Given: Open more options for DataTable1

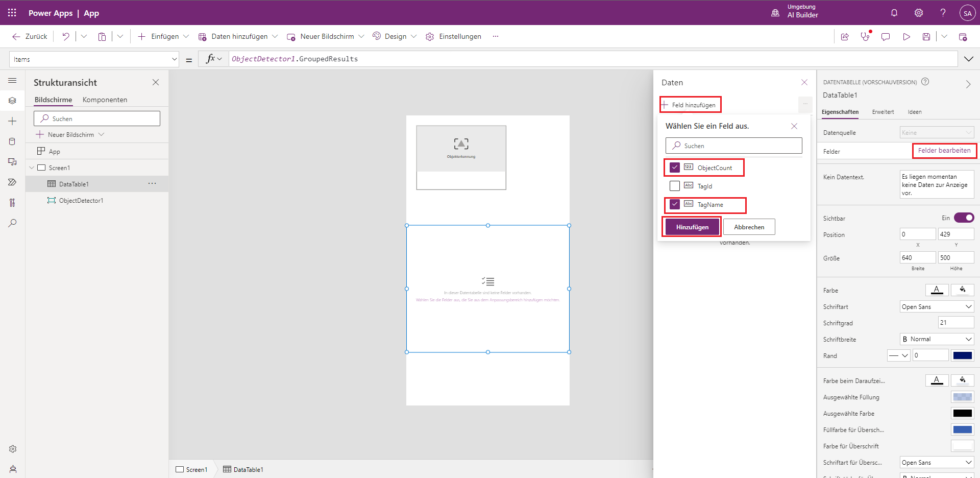Looking at the screenshot, I should click(152, 184).
